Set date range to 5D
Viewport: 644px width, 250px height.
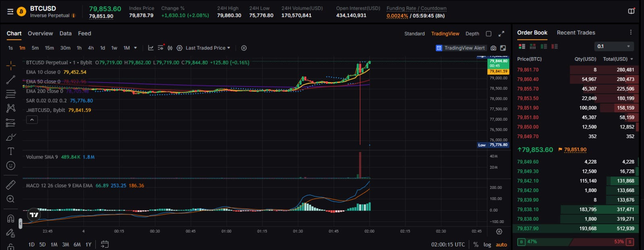pos(43,244)
